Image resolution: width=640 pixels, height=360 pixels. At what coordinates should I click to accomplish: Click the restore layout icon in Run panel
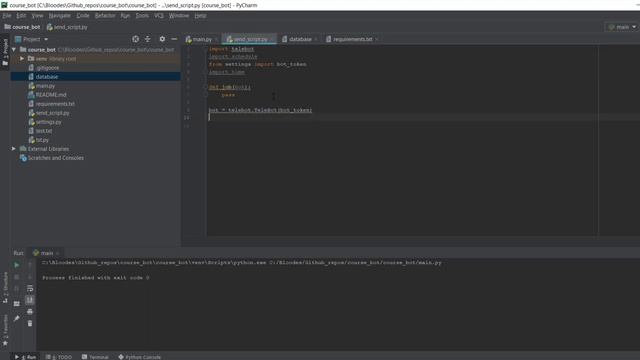(x=16, y=304)
